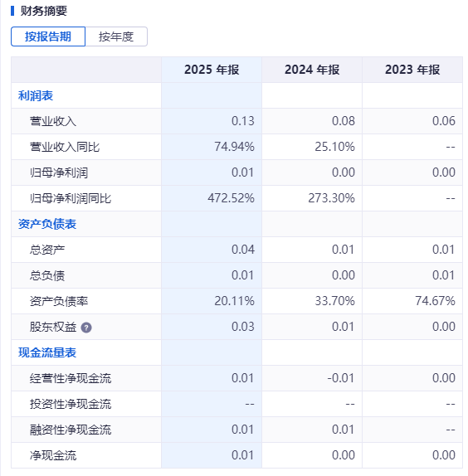Switch to 按报告期 tab
This screenshot has width=468, height=476.
point(48,36)
